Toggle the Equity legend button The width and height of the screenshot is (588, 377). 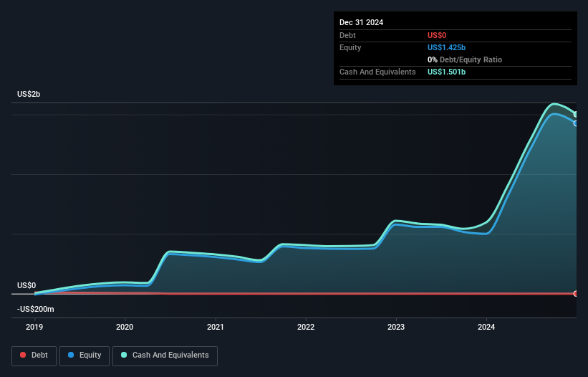tap(85, 355)
